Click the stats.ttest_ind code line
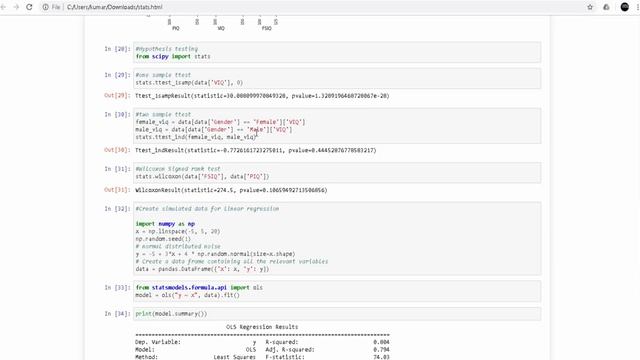Viewport: 640px width, 360px height. pyautogui.click(x=196, y=137)
